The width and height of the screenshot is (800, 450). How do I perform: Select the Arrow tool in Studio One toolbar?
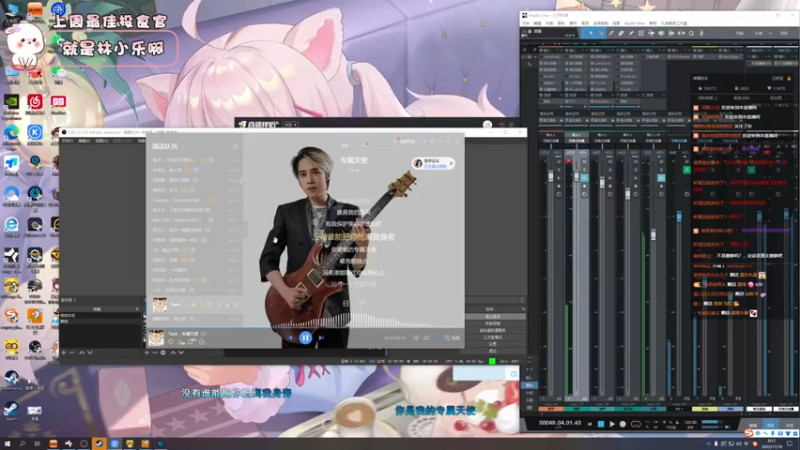coord(591,33)
